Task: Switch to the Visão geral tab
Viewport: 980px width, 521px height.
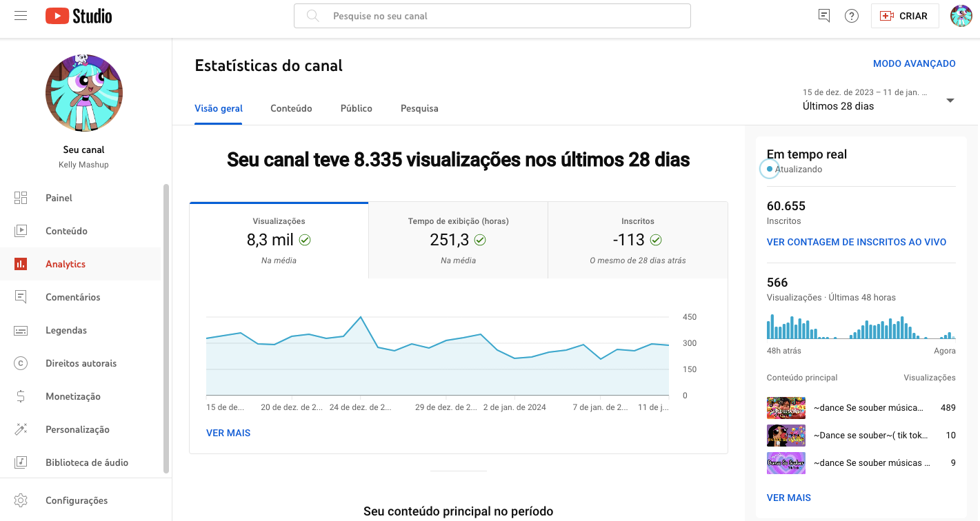Action: [x=219, y=108]
